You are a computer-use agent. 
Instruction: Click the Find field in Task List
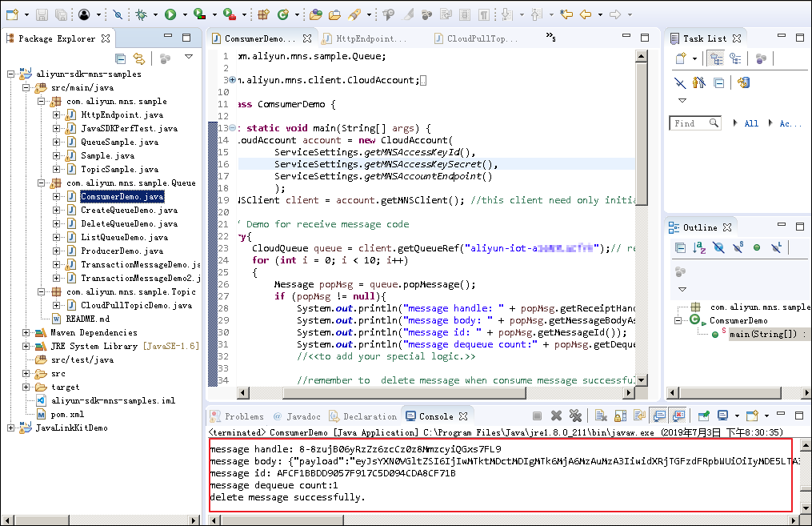coord(695,123)
